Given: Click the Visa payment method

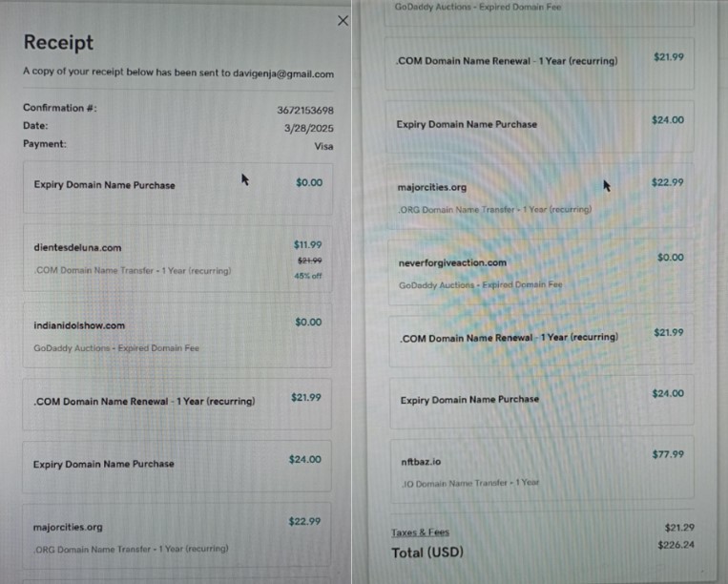Looking at the screenshot, I should [x=323, y=146].
